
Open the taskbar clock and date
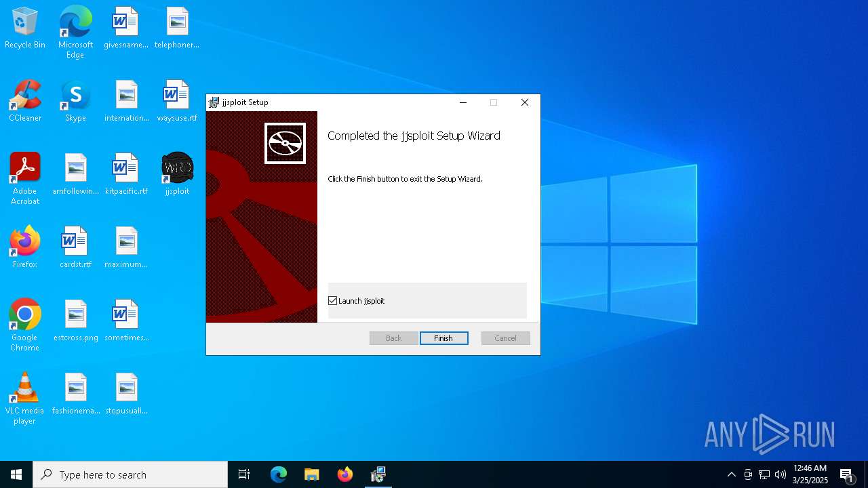pyautogui.click(x=810, y=474)
